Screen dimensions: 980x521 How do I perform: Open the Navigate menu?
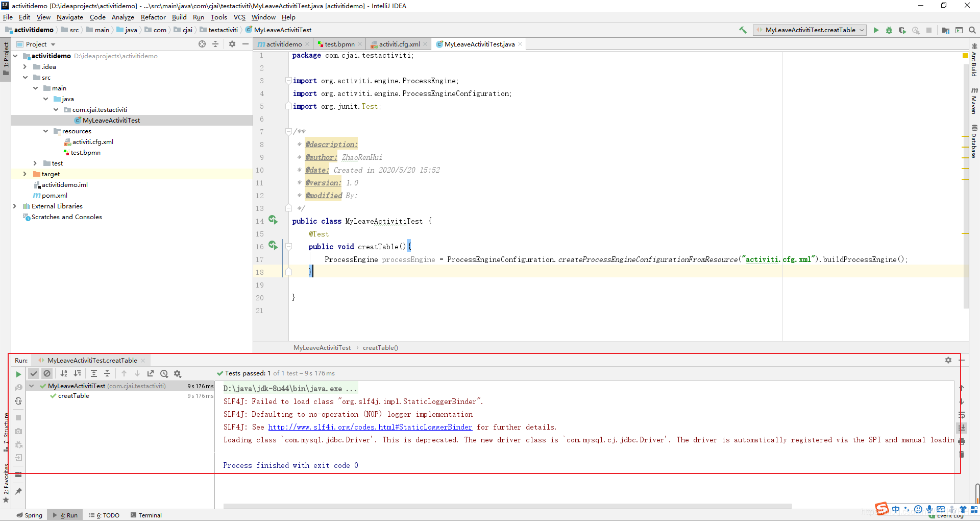coord(69,17)
